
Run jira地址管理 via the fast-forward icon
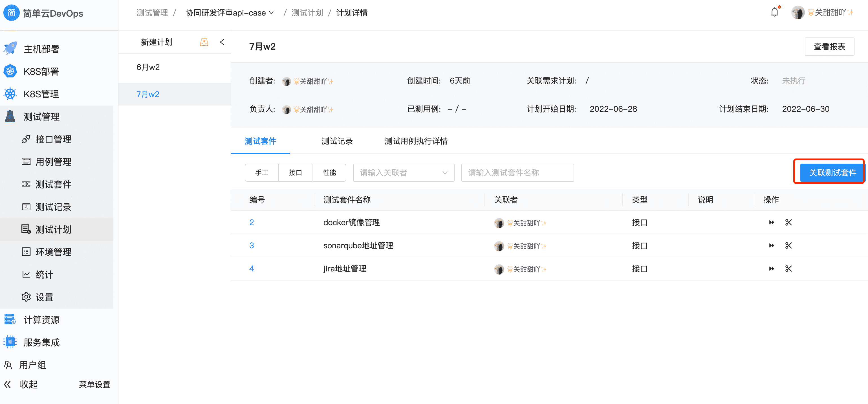(772, 268)
